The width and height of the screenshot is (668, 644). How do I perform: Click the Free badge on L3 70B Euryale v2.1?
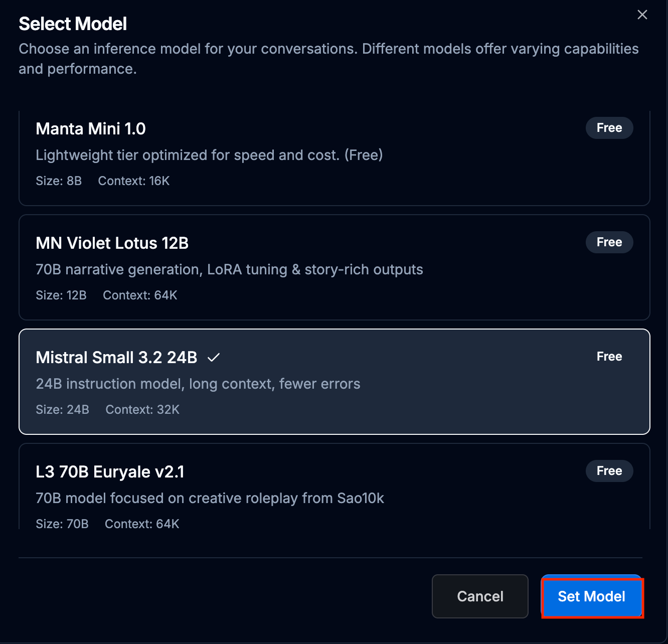point(609,471)
